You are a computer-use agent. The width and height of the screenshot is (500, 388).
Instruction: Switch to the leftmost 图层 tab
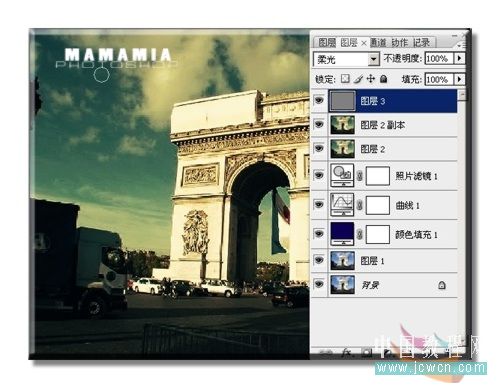(x=327, y=43)
